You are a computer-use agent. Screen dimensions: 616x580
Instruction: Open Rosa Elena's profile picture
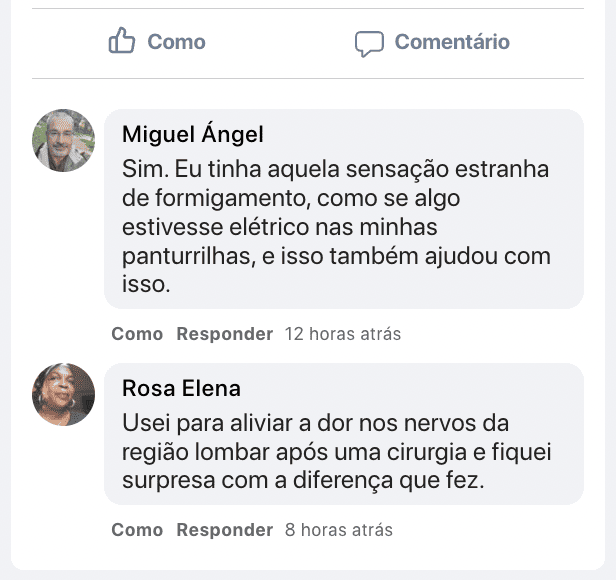(64, 394)
